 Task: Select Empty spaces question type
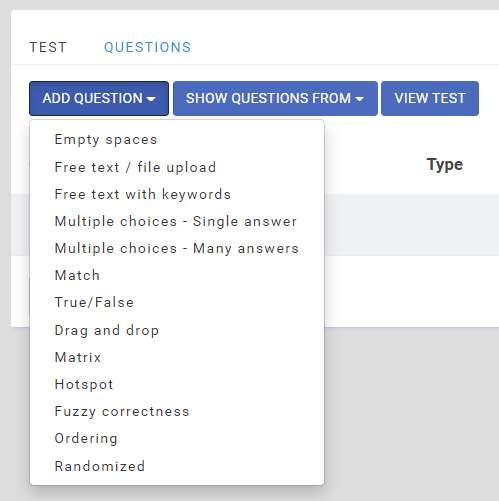[x=177, y=140]
